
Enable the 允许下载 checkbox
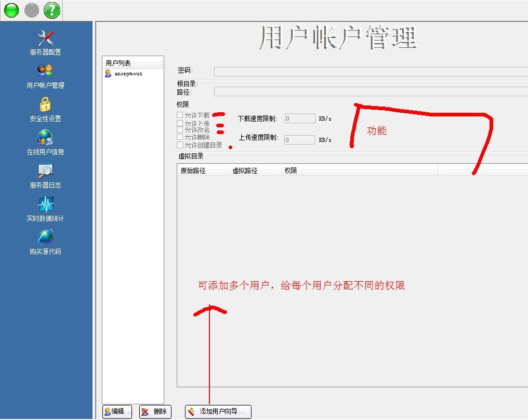pos(180,115)
